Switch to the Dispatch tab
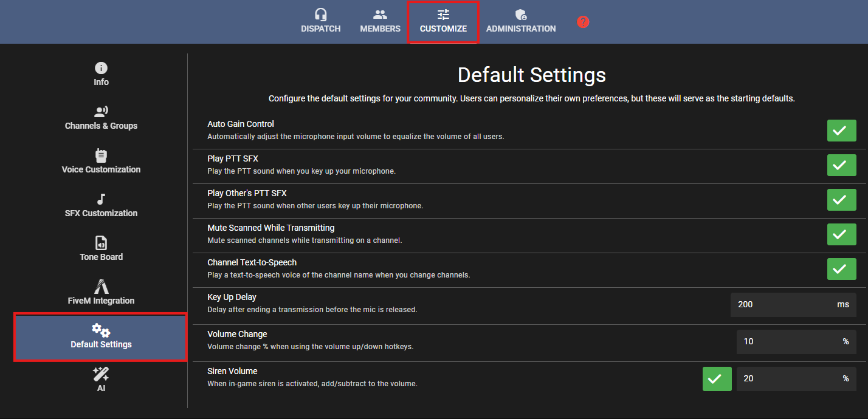Screen dimensions: 868x419 click(320, 21)
